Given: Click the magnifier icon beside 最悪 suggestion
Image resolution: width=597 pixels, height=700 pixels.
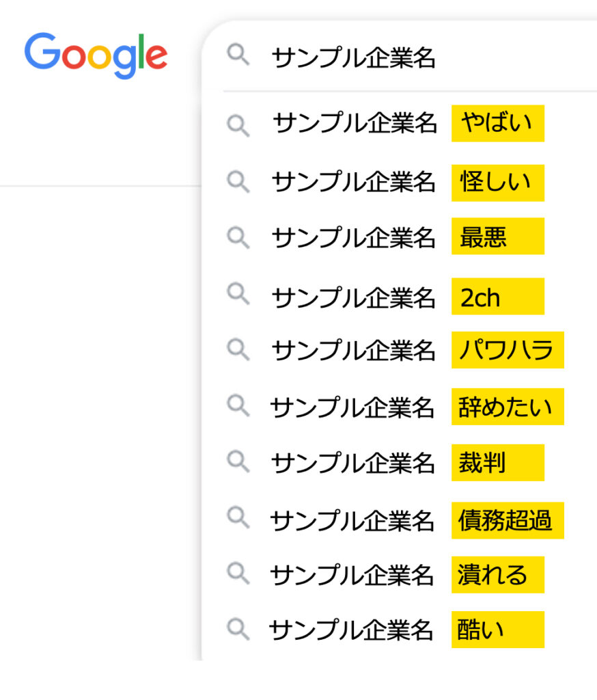Looking at the screenshot, I should click(238, 237).
